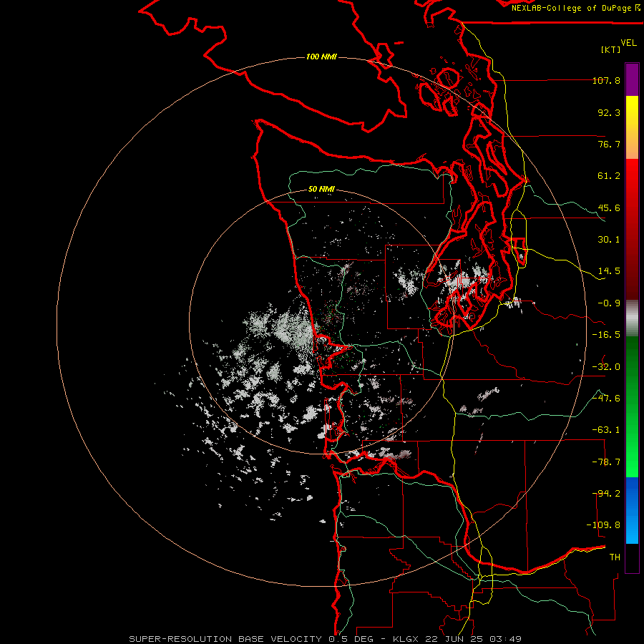Select the 61.2 legend value
Viewport: 644px width, 644px height.
point(609,176)
